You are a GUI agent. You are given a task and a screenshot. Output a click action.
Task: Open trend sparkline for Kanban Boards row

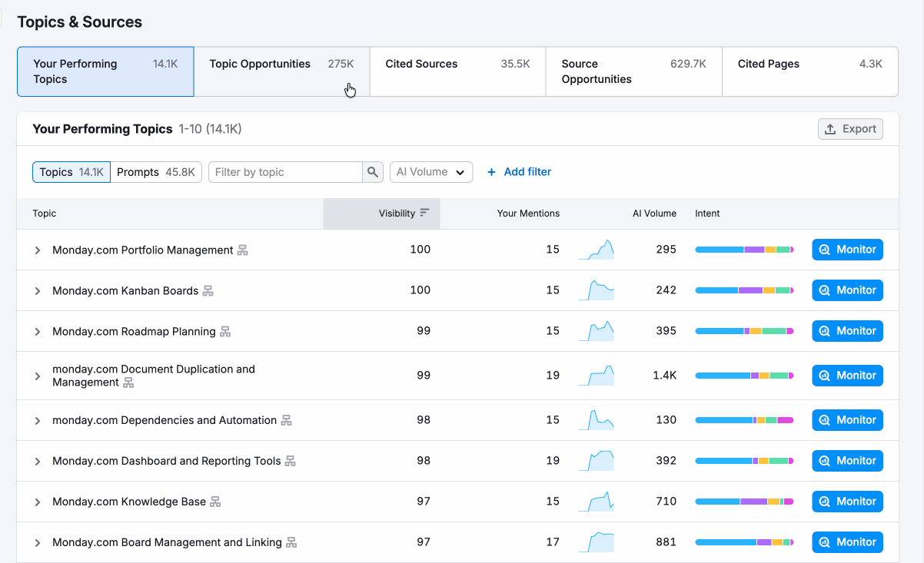pos(597,290)
